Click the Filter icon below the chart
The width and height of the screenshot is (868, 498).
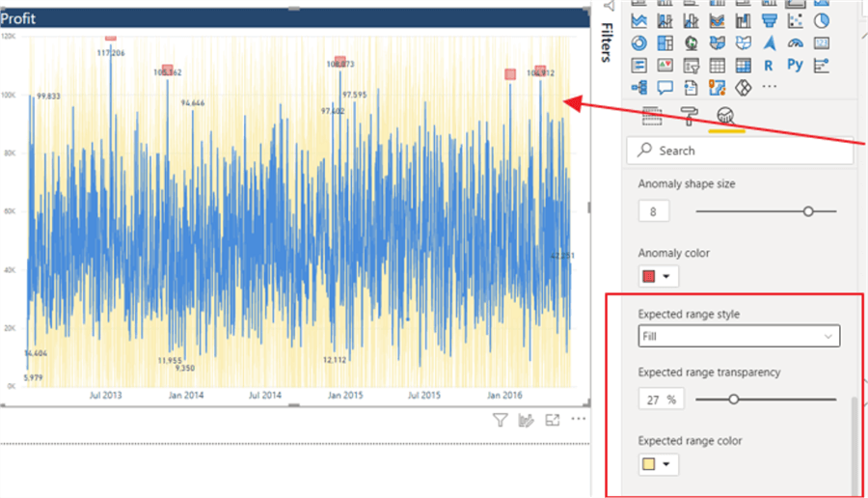[500, 420]
